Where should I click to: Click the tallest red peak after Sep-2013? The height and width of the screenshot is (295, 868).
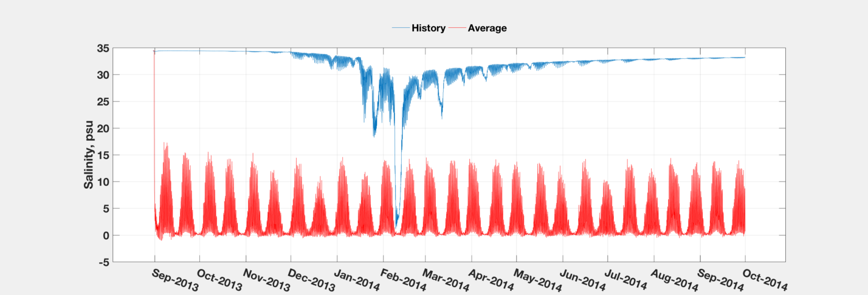click(x=165, y=143)
